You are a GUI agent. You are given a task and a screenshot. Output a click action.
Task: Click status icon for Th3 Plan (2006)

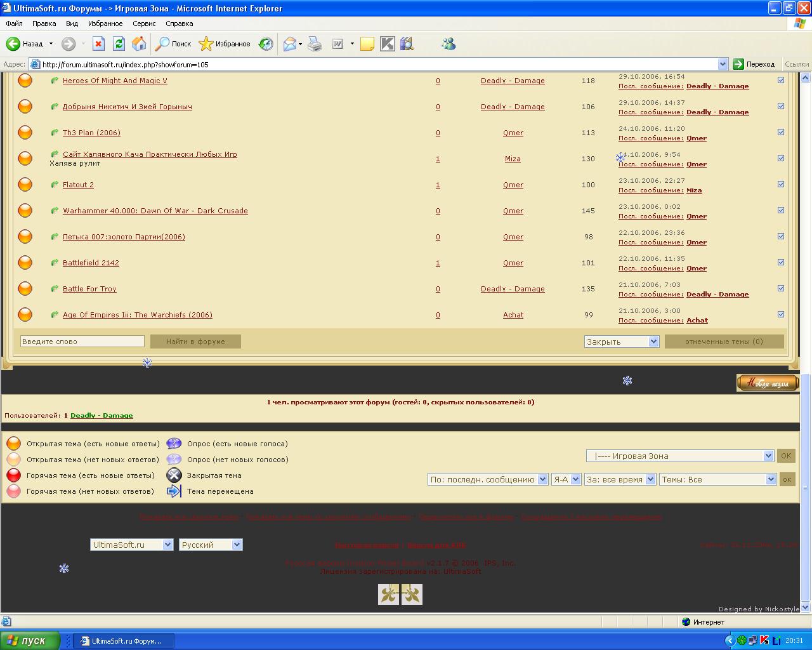tap(25, 132)
